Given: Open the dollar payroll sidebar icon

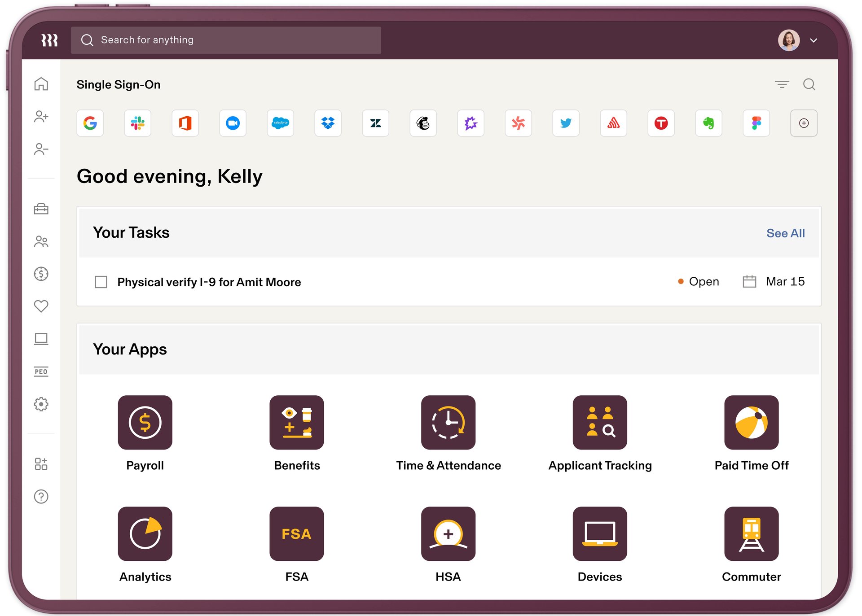Looking at the screenshot, I should pyautogui.click(x=41, y=274).
